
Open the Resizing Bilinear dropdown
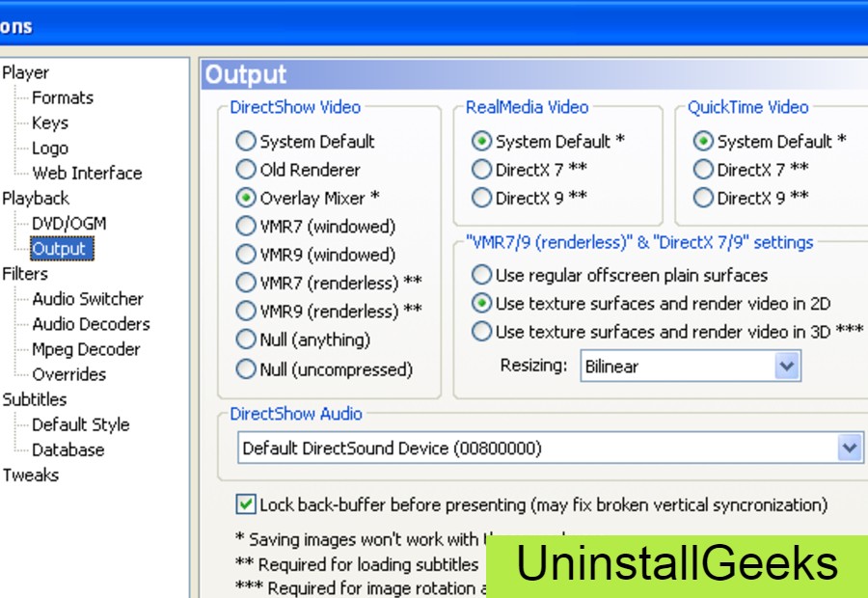pos(691,366)
